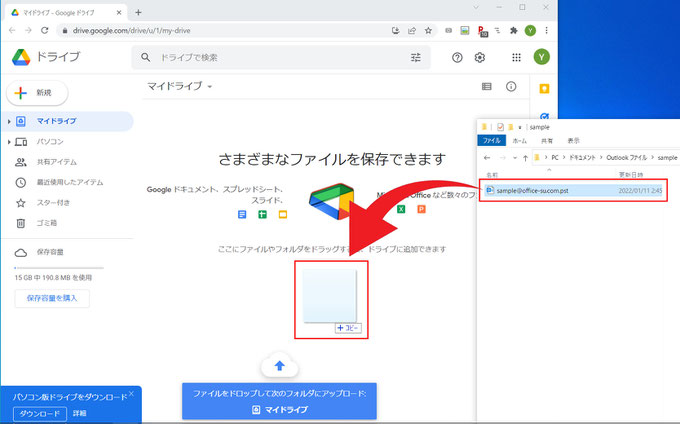
Task: Open Google Keep side panel
Action: tap(544, 89)
